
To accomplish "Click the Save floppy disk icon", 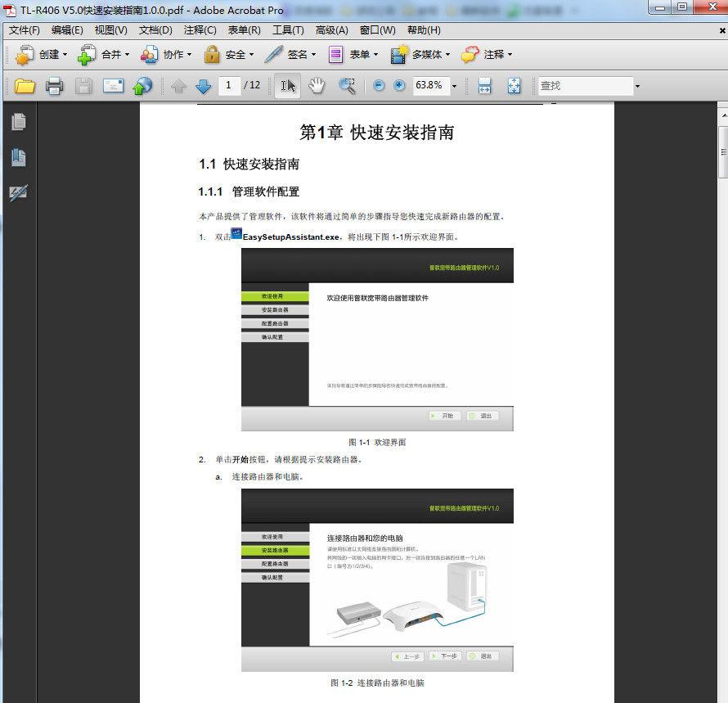I will click(83, 87).
